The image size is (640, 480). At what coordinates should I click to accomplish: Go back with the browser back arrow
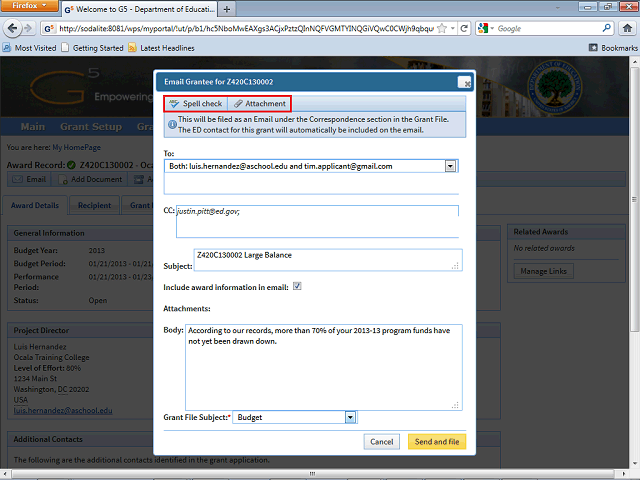click(12, 28)
